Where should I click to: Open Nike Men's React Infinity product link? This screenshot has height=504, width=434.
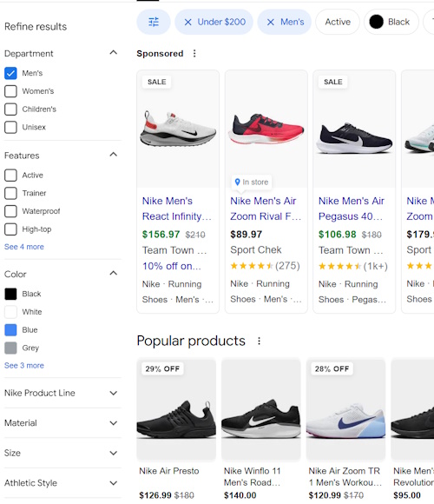[176, 209]
